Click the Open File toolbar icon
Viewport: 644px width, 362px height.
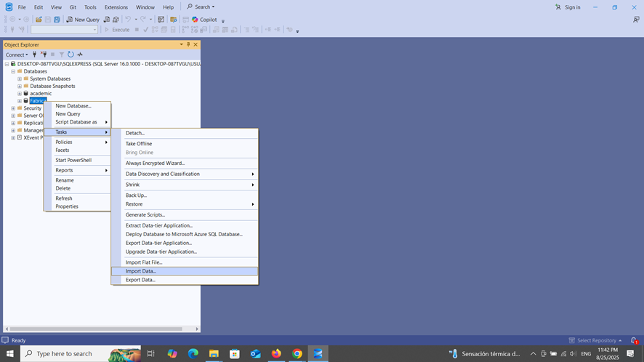click(39, 20)
